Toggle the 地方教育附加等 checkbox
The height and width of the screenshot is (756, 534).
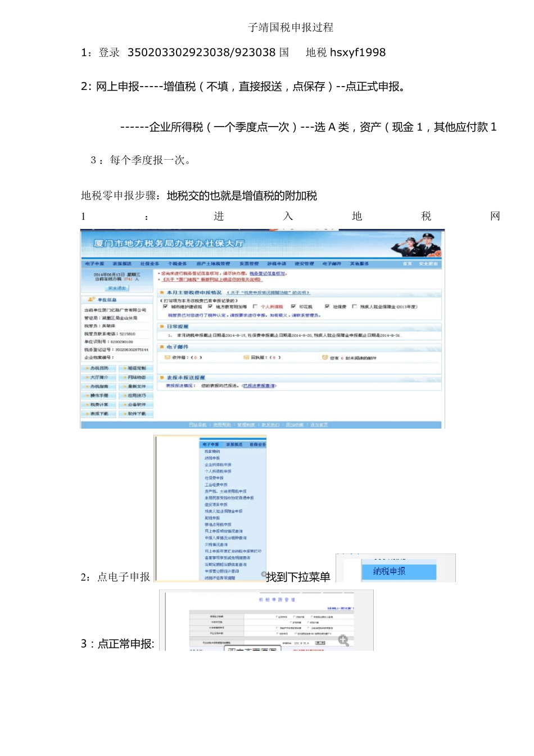click(x=210, y=307)
